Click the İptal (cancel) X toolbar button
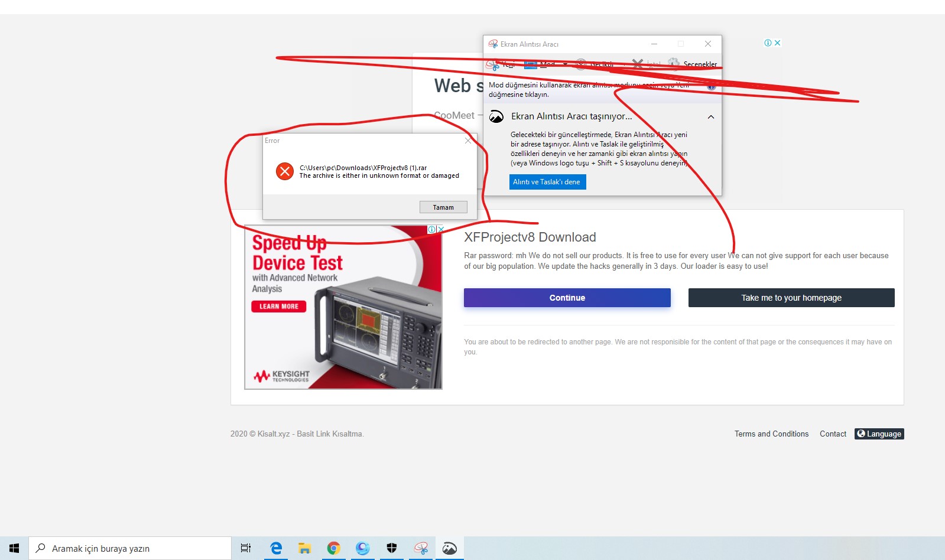Viewport: 945px width, 560px height. tap(646, 64)
